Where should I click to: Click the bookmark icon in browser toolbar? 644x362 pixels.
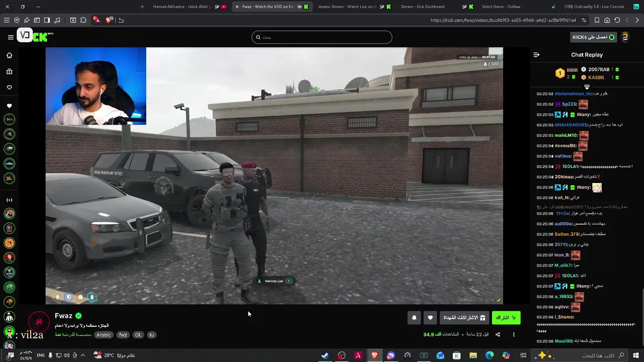tap(597, 20)
